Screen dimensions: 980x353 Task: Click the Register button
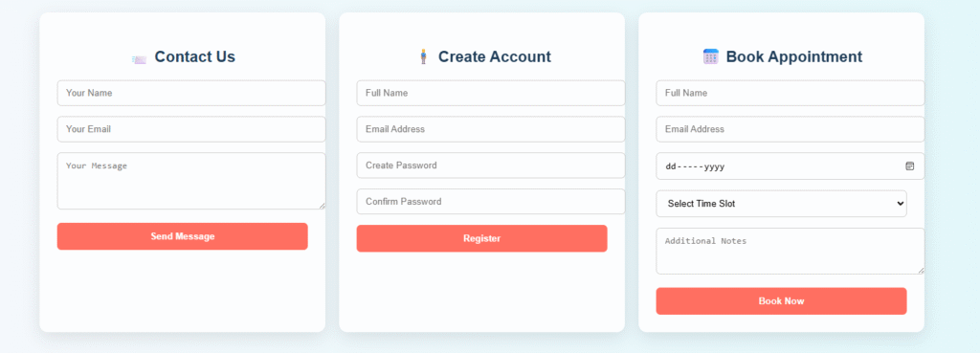(x=482, y=238)
